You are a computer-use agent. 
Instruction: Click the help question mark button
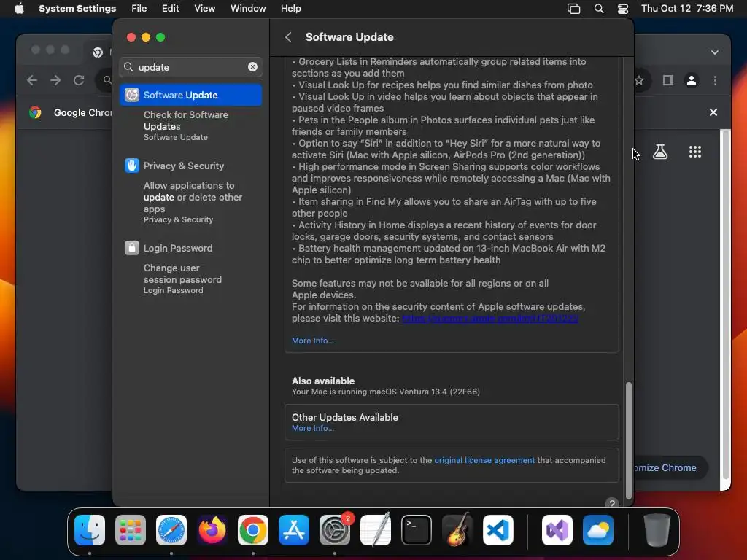[x=612, y=503]
